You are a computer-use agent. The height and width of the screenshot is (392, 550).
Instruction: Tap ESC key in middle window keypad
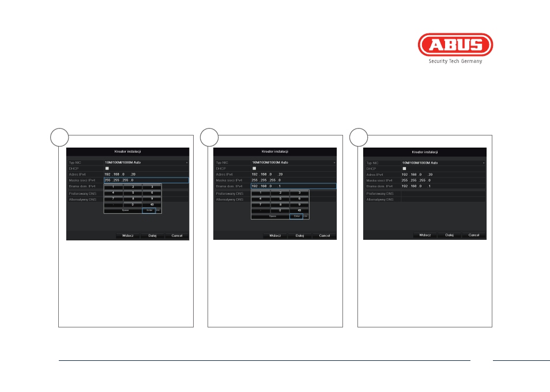click(306, 216)
